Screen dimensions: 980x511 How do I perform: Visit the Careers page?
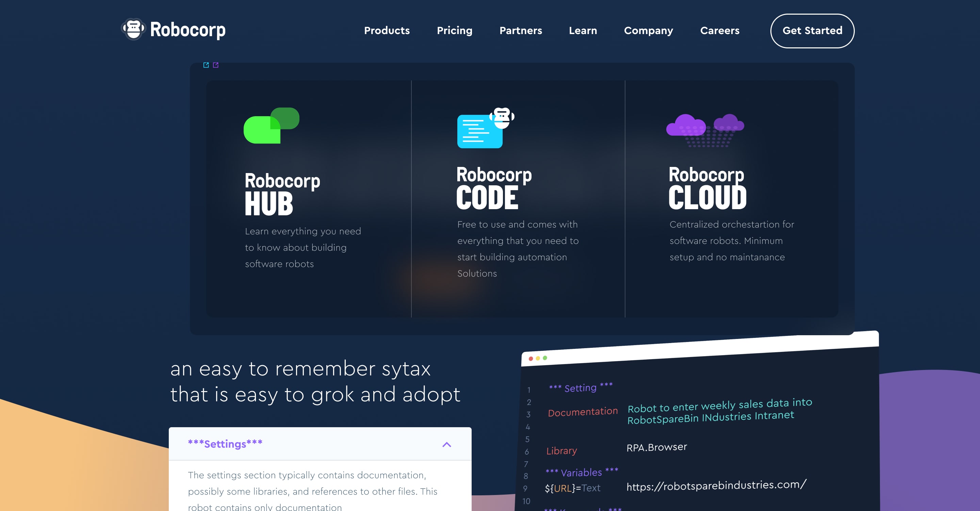719,30
